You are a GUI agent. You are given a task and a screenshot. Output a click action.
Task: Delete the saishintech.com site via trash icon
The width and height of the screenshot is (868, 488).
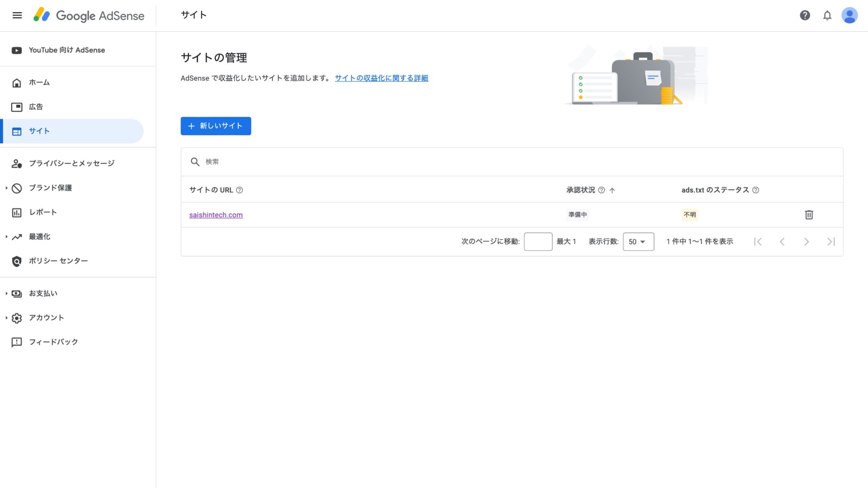[809, 215]
